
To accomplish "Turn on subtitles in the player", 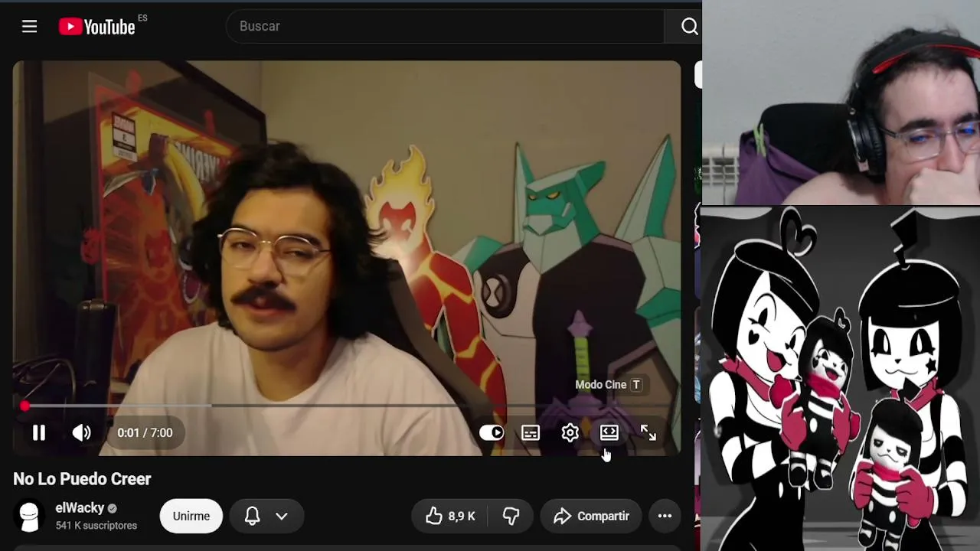I will pyautogui.click(x=531, y=433).
